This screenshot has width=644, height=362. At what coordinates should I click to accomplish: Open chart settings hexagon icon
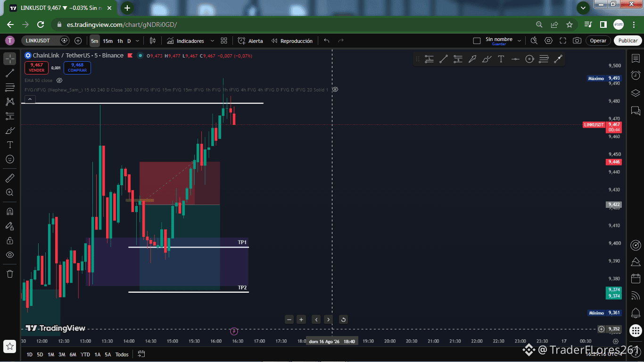tap(548, 41)
